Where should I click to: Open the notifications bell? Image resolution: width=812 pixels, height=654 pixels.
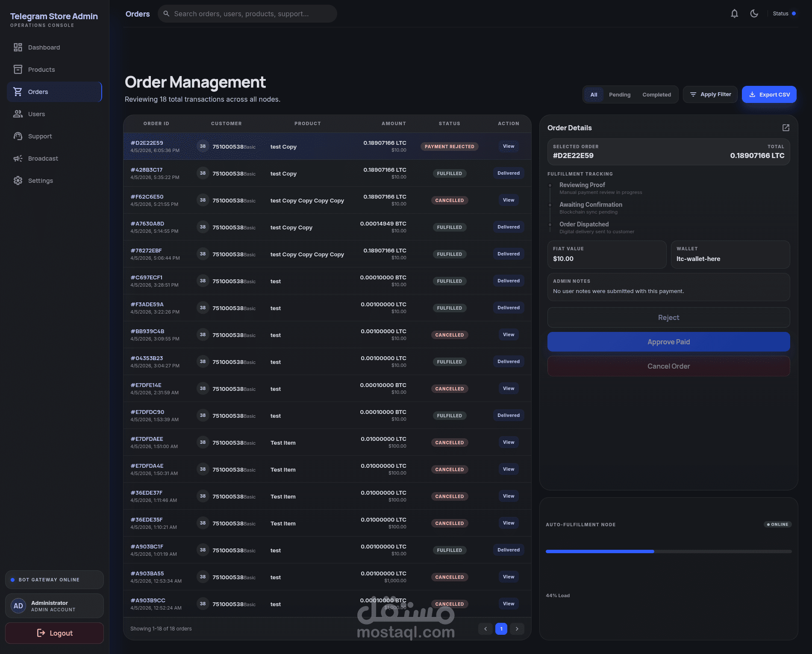click(x=734, y=14)
